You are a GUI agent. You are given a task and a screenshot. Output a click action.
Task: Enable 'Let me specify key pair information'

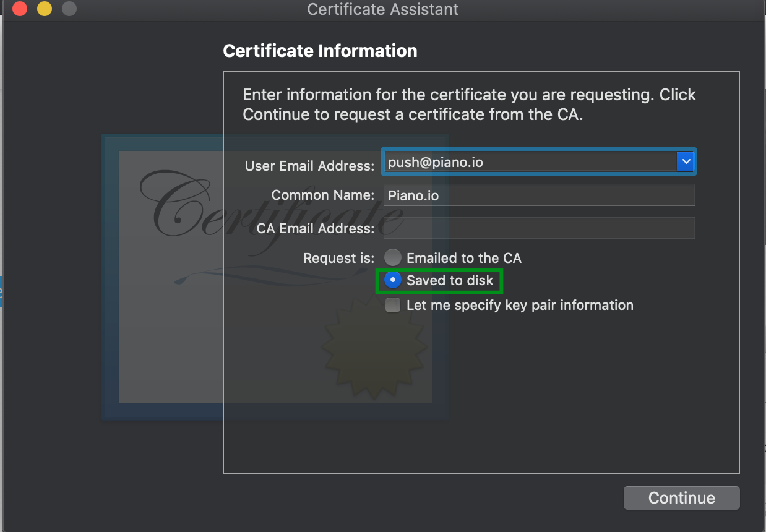392,305
